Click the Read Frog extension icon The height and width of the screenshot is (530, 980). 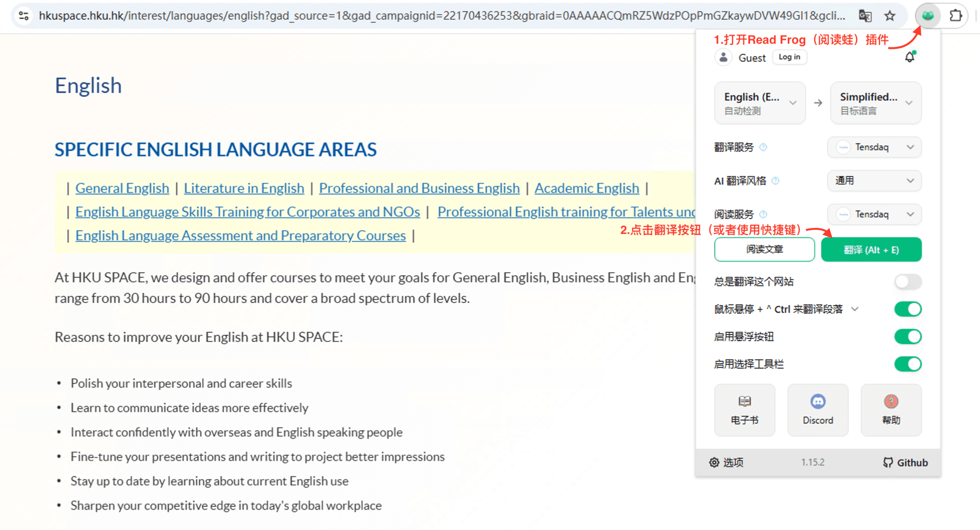[x=928, y=16]
